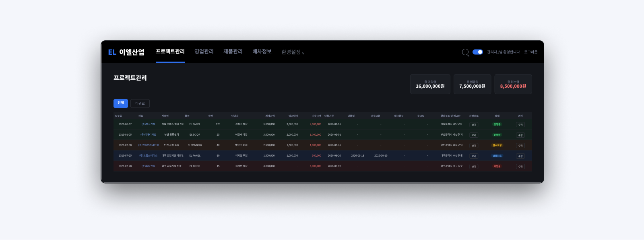The height and width of the screenshot is (240, 644).
Task: Open the (주)한빛엔지니어링 company link
Action: click(x=149, y=145)
